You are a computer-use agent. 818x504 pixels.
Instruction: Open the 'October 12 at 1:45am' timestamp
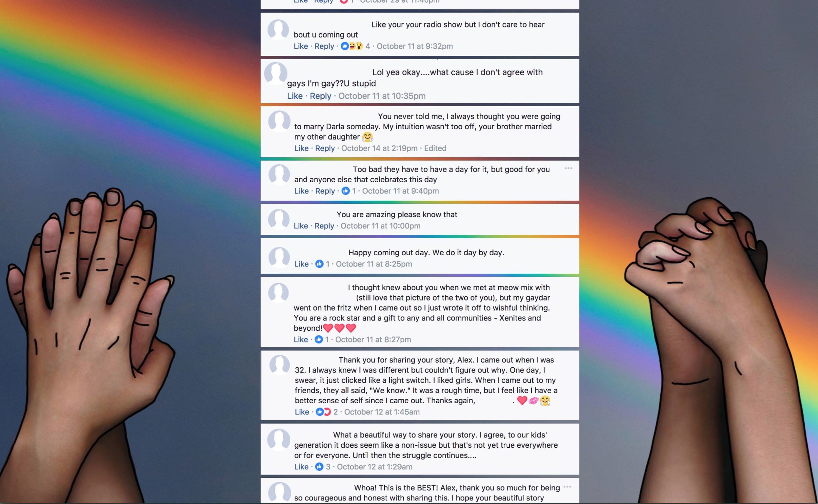point(382,412)
